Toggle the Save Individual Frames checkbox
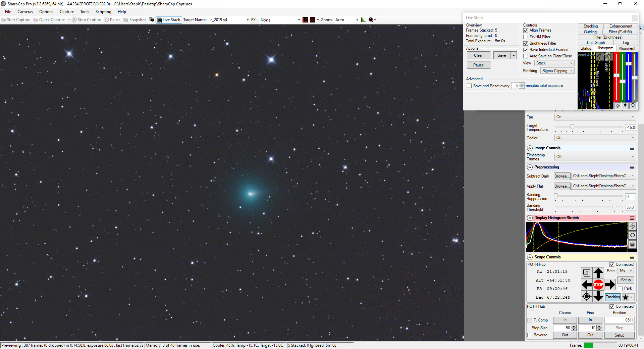 [526, 50]
